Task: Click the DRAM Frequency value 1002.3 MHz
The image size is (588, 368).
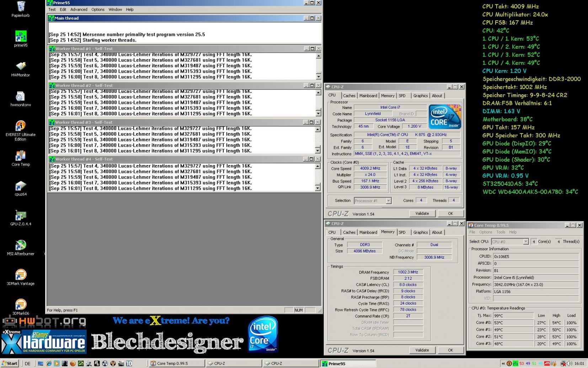Action: tap(408, 272)
